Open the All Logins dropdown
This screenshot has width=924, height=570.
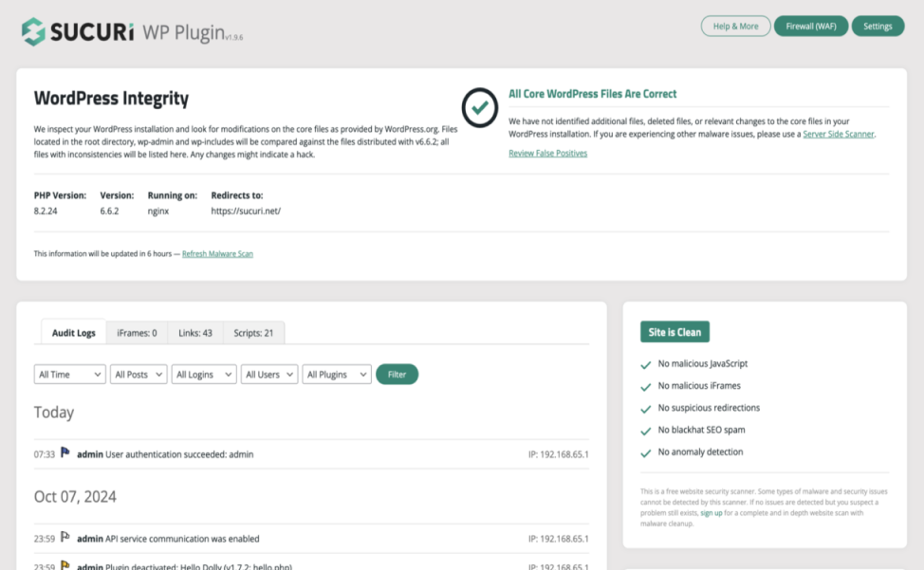tap(204, 375)
